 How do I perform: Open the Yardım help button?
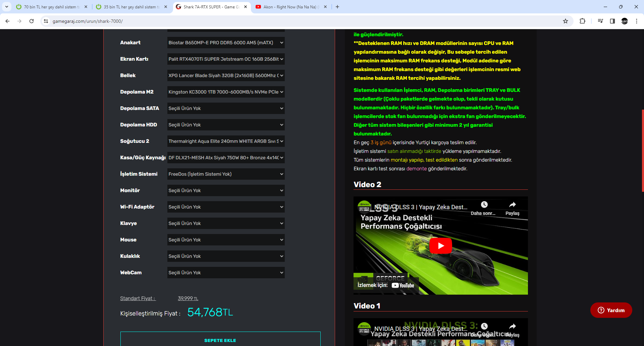point(611,310)
